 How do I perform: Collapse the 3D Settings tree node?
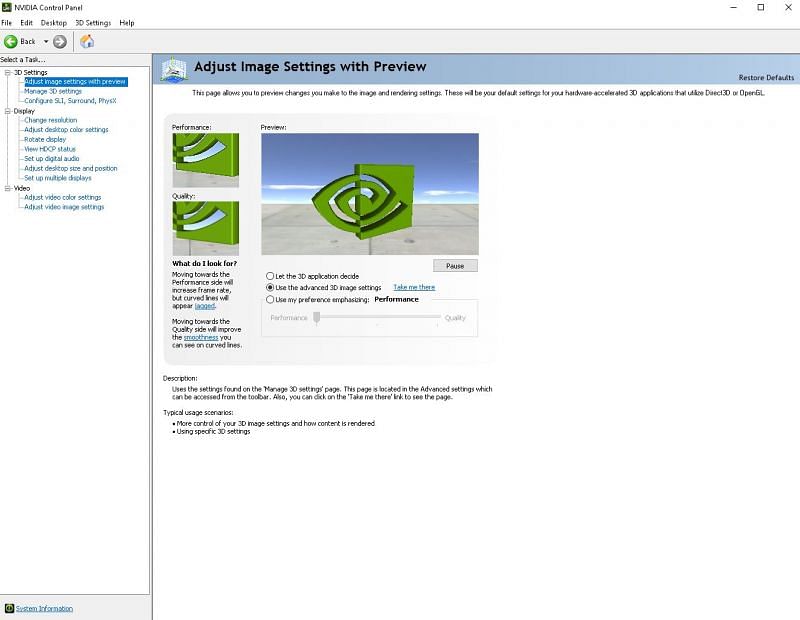coord(8,72)
